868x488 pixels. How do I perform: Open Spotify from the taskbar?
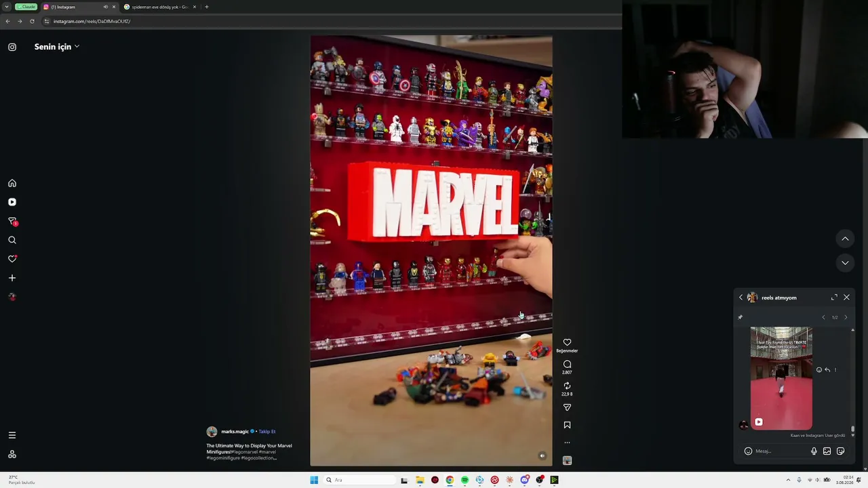[465, 480]
